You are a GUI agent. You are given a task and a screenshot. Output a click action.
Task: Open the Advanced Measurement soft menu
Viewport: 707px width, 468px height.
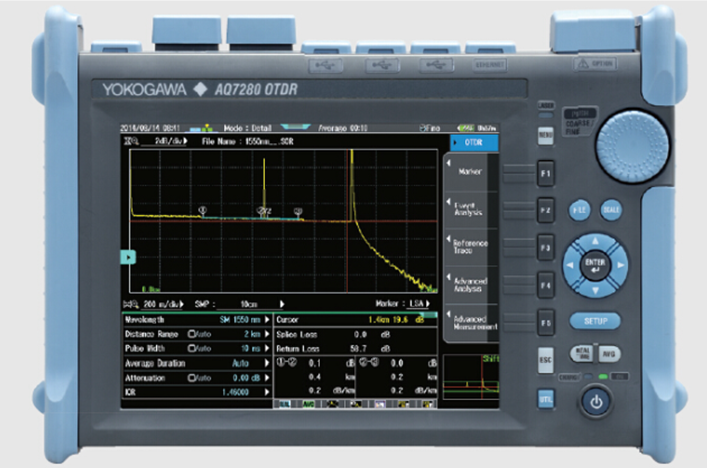[470, 322]
